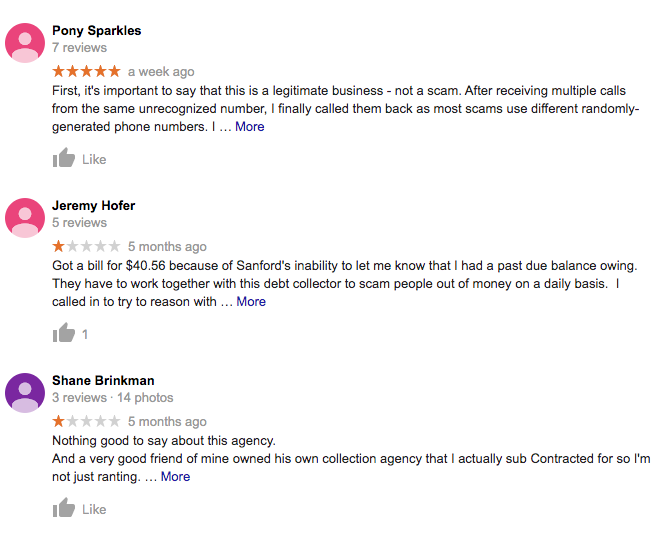The height and width of the screenshot is (536, 668).
Task: Click Jeremy Hofer's pink avatar icon
Action: pyautogui.click(x=25, y=218)
